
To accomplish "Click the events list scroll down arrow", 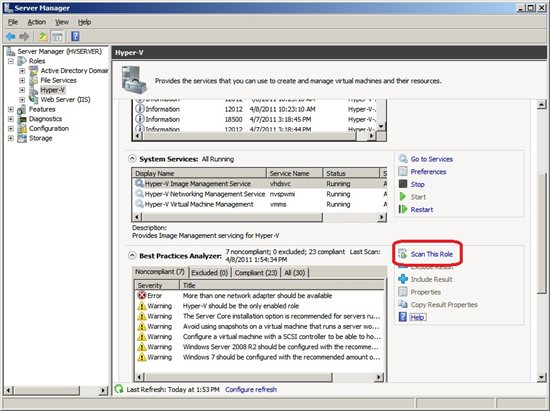I will pos(381,126).
